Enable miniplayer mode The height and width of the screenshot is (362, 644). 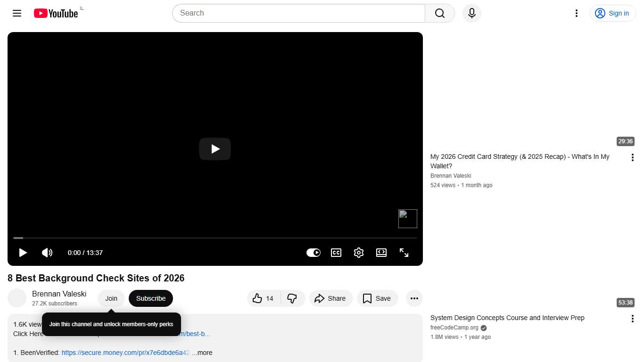[x=381, y=253]
